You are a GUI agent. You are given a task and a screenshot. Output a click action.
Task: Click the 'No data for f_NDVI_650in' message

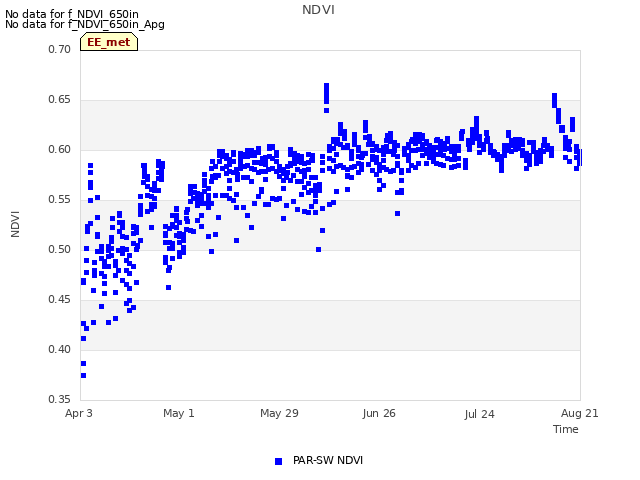tap(72, 14)
